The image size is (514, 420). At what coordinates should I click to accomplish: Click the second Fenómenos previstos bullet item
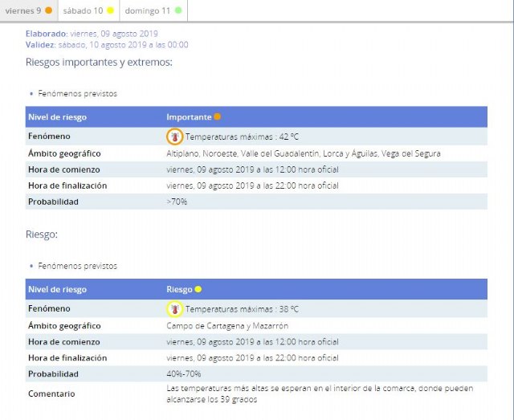pyautogui.click(x=77, y=266)
